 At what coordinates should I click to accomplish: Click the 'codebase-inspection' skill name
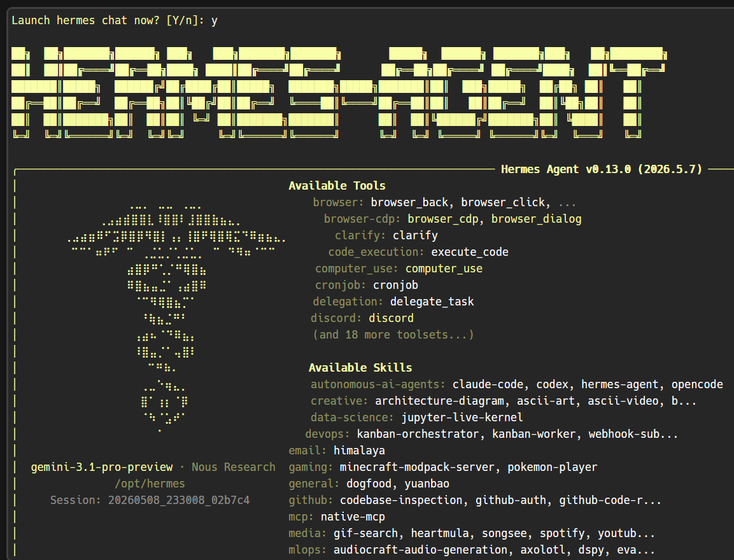401,500
